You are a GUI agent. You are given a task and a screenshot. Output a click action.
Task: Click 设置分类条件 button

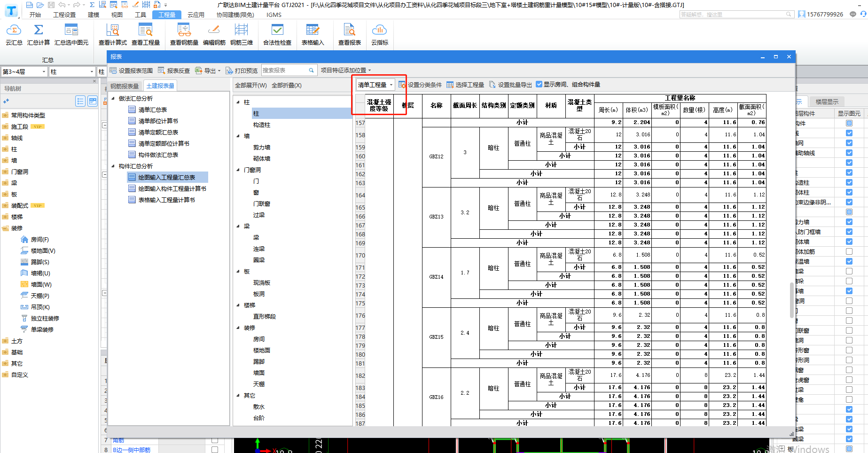[x=420, y=85]
